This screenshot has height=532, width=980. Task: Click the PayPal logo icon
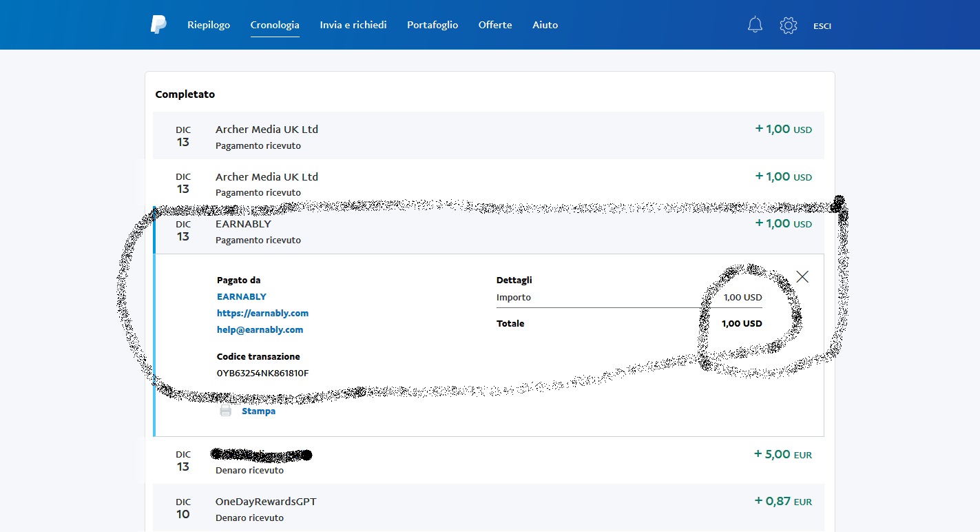tap(158, 25)
